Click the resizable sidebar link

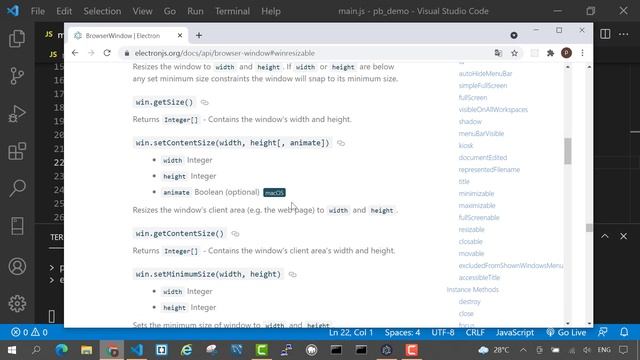(471, 230)
